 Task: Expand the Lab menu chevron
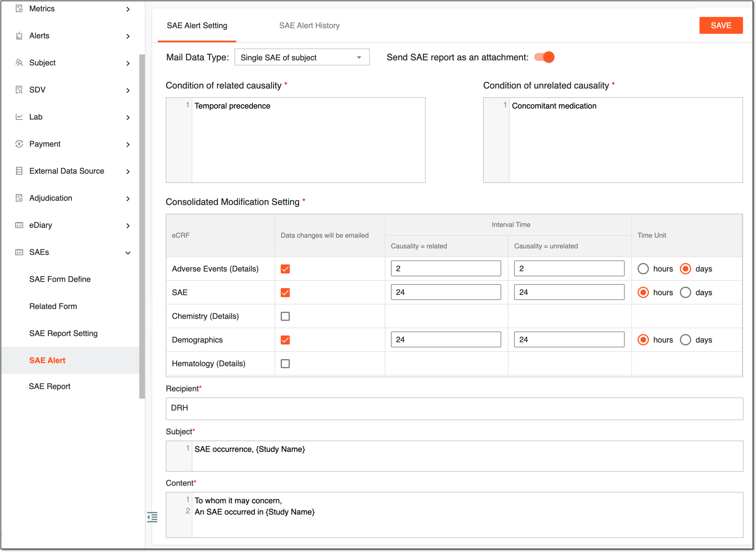pyautogui.click(x=128, y=117)
